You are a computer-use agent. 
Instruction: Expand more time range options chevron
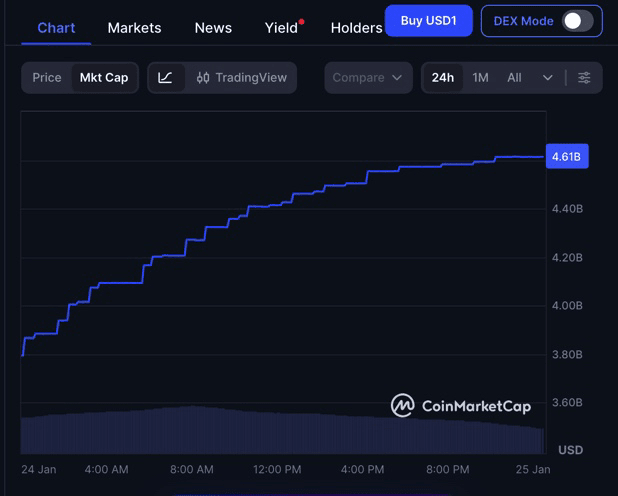tap(547, 78)
